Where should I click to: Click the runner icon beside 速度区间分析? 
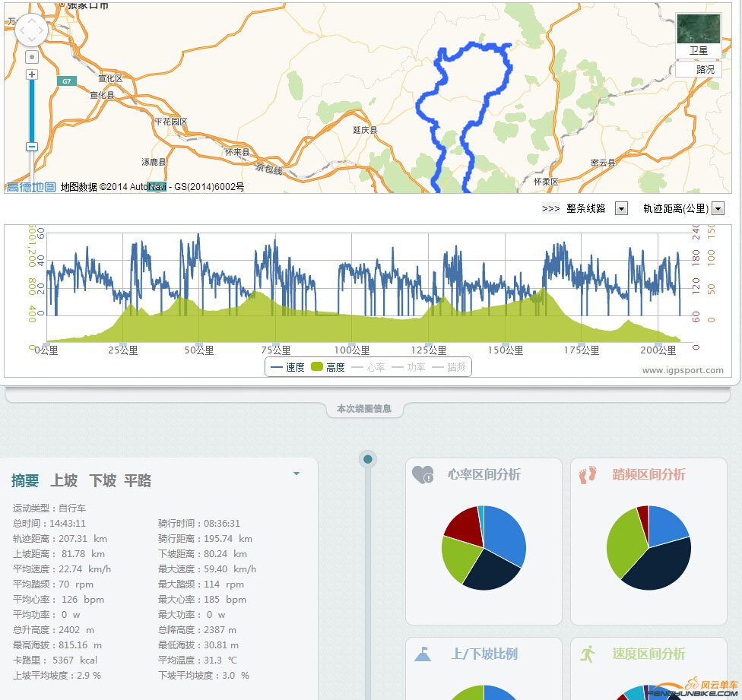point(586,652)
